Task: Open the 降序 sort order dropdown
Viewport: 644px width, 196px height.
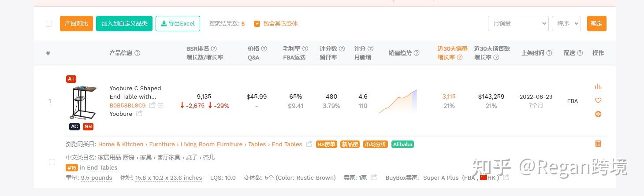Action: click(x=566, y=24)
